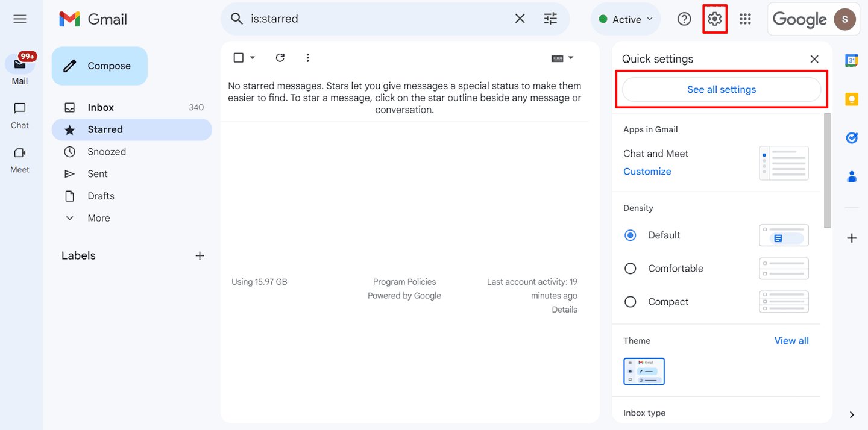Open the Drafts folder
This screenshot has width=868, height=430.
132,196
